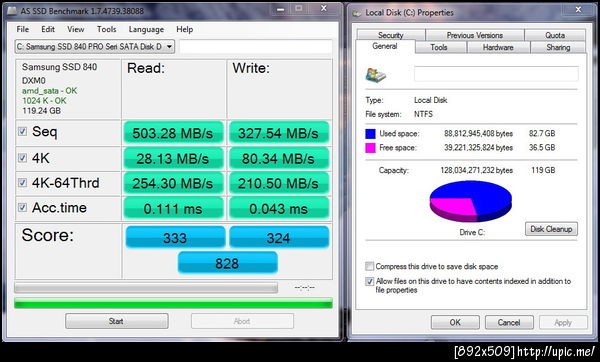Image resolution: width=600 pixels, height=362 pixels.
Task: Close the AS SSD Benchmark window
Action: 324,8
